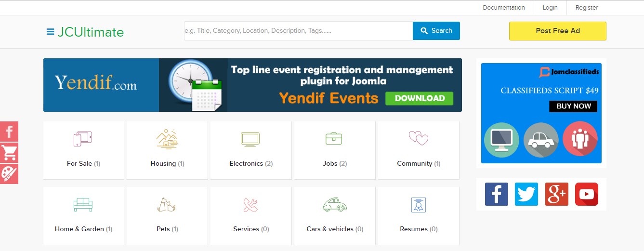Open the Resumes (0) category link
Screen dimensions: 644x251
tap(419, 229)
